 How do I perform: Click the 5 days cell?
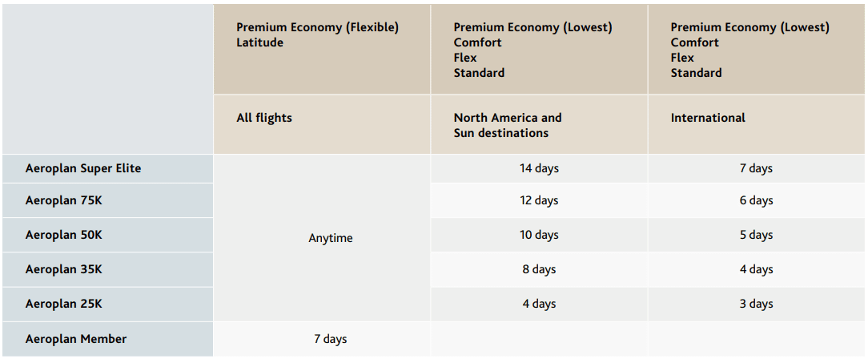[x=756, y=235]
